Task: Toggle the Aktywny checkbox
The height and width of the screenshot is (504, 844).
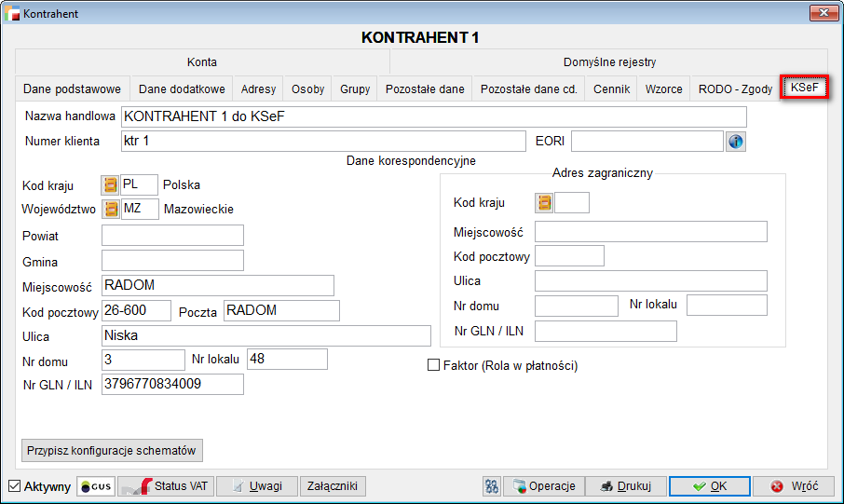Action: click(x=14, y=486)
